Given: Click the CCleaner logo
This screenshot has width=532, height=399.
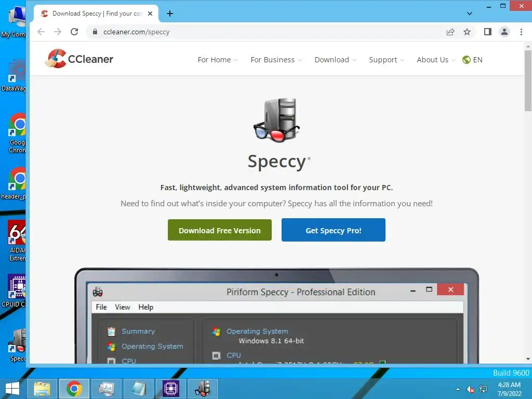Looking at the screenshot, I should 79,59.
